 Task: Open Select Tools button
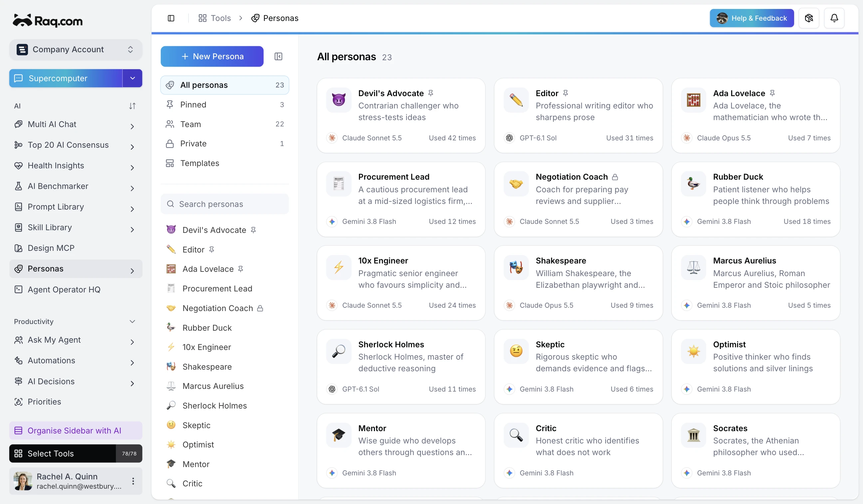coord(76,453)
